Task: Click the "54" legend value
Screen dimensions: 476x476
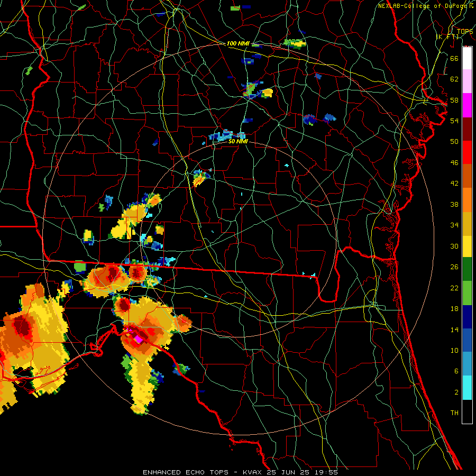Action: click(454, 121)
